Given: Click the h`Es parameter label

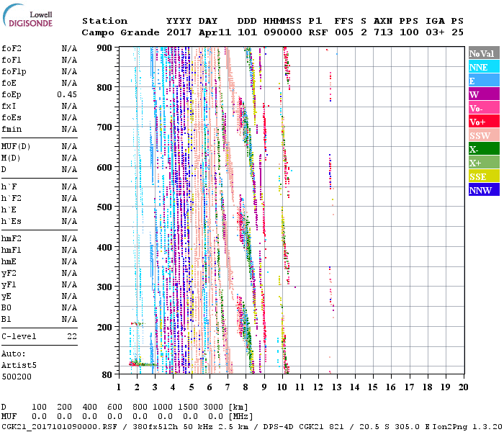Looking at the screenshot, I should pyautogui.click(x=12, y=222).
